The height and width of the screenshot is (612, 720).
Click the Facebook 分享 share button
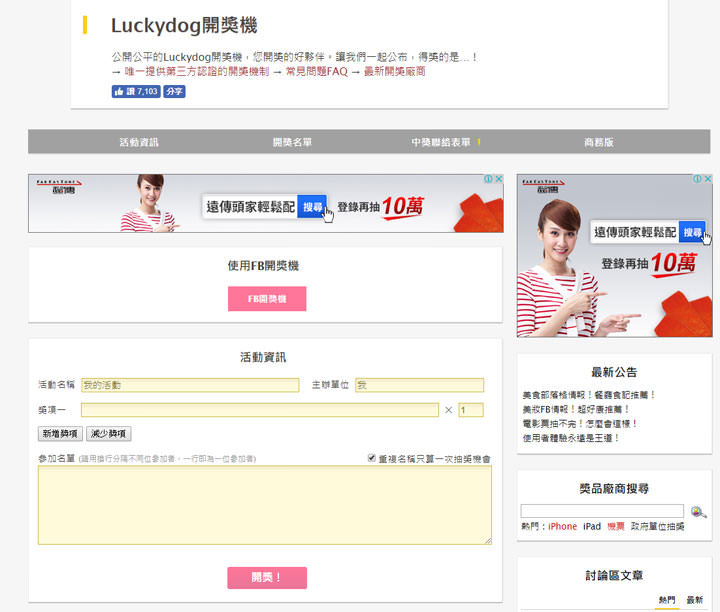[x=174, y=91]
